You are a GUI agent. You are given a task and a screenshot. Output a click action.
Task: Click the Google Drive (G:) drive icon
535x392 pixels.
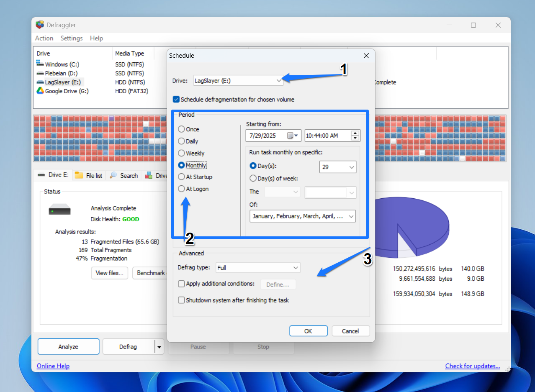pyautogui.click(x=40, y=91)
